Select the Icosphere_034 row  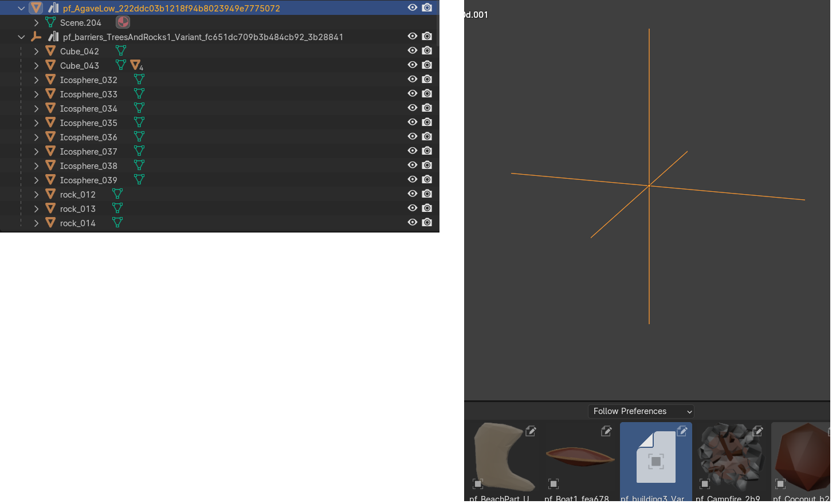tap(219, 108)
